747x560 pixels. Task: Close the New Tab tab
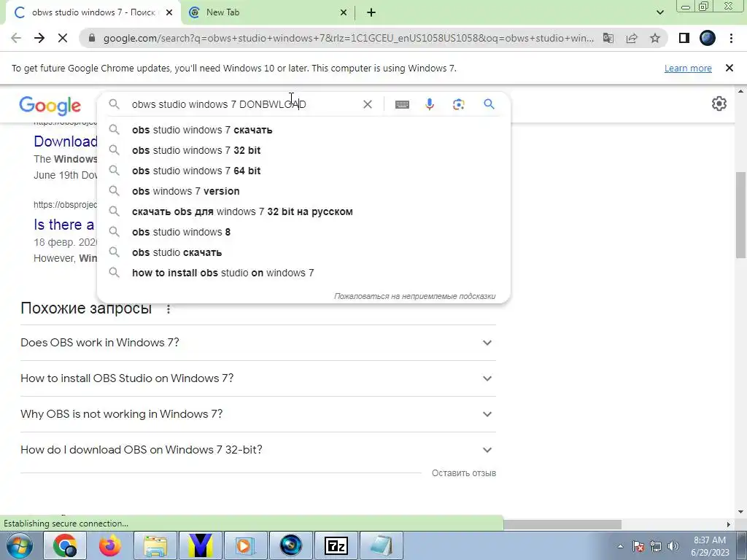point(344,13)
